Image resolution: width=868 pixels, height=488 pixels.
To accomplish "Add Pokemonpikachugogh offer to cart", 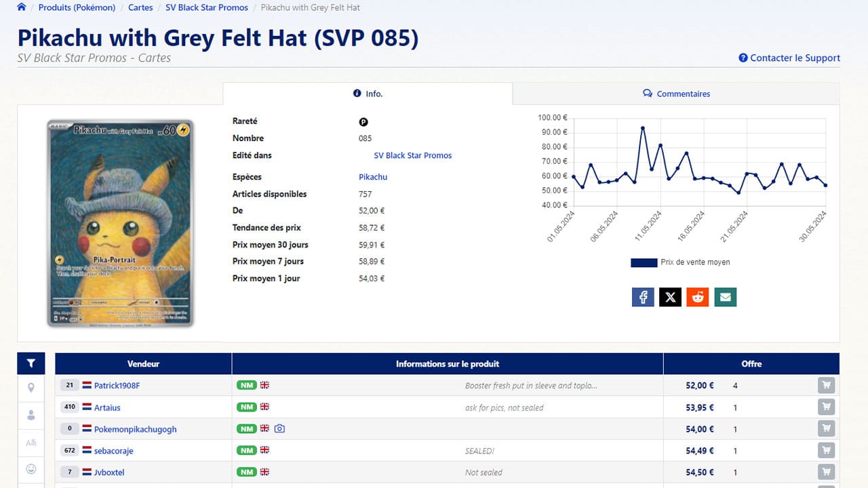I will pos(826,428).
